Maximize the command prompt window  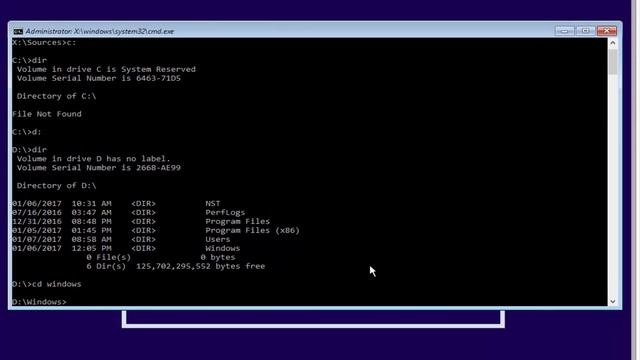click(585, 31)
